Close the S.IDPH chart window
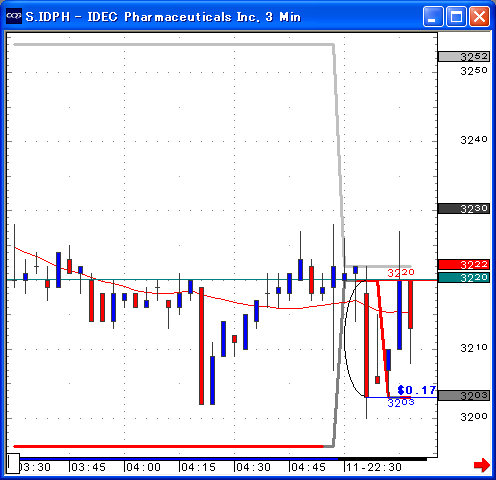 (x=479, y=16)
